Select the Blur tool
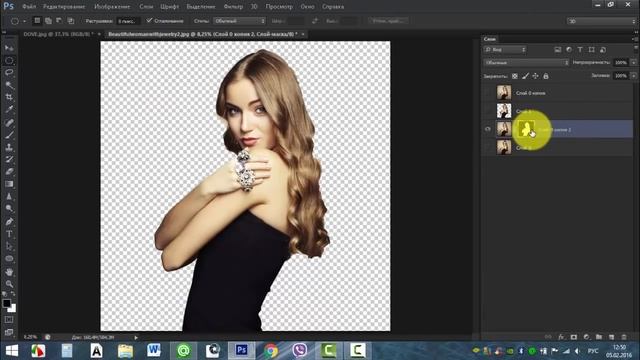 (x=9, y=196)
